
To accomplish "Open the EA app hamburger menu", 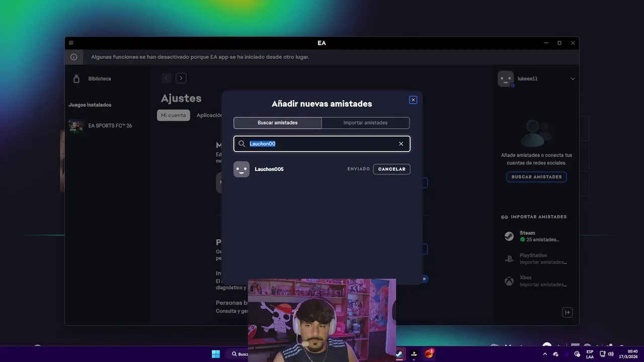I will pyautogui.click(x=71, y=43).
